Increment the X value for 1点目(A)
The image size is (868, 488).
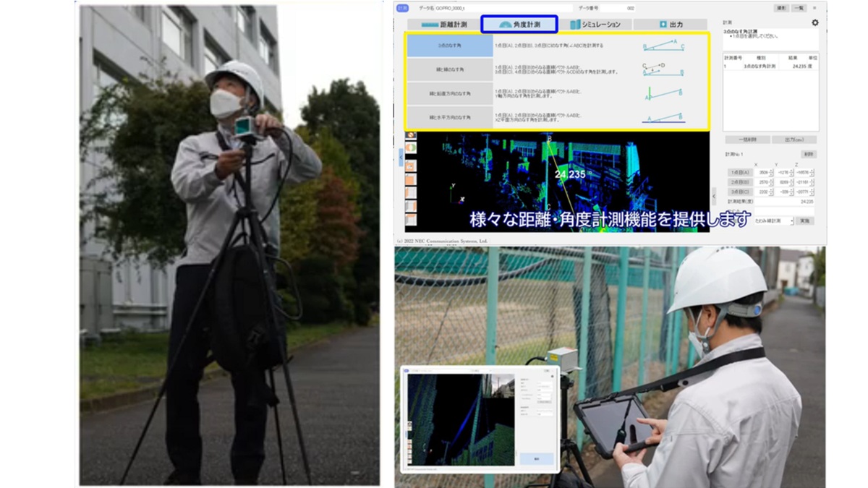(773, 170)
